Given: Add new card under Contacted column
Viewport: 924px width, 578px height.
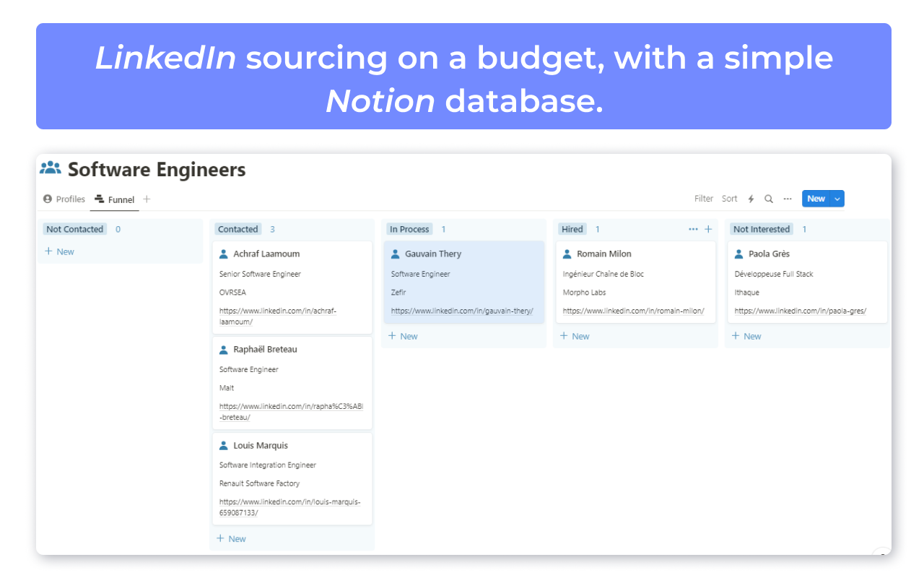Looking at the screenshot, I should point(231,539).
